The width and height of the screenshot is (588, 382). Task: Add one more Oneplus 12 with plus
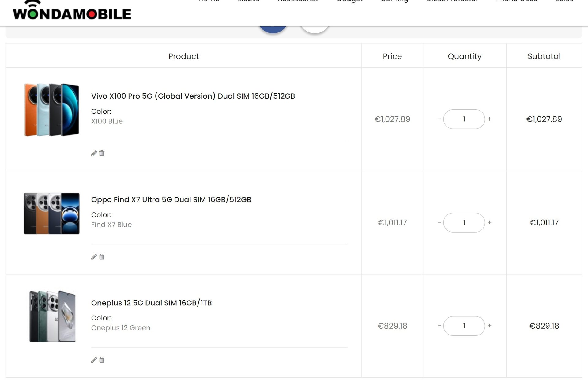coord(489,326)
